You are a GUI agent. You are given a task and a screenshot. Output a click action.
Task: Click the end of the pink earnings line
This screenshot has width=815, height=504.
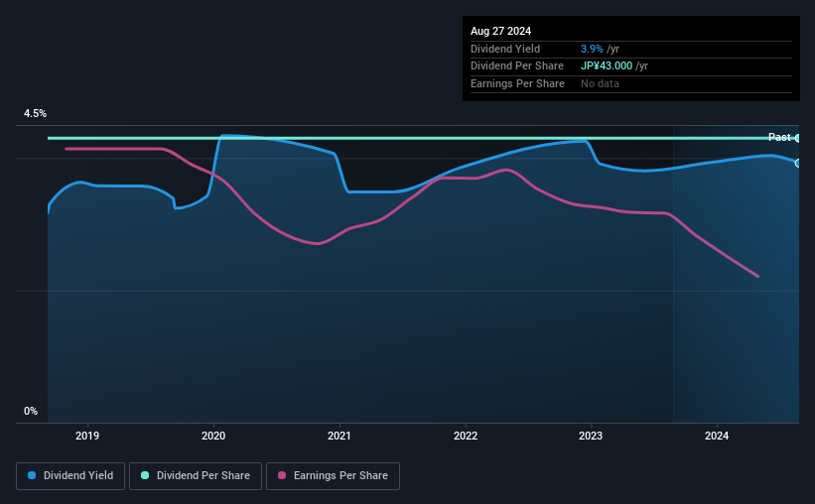click(757, 276)
